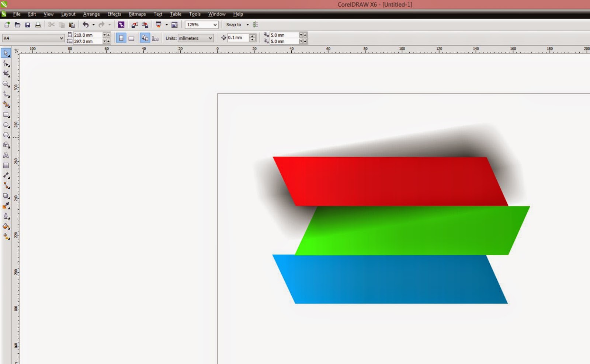Export the drawing using the Export icon

tap(145, 25)
